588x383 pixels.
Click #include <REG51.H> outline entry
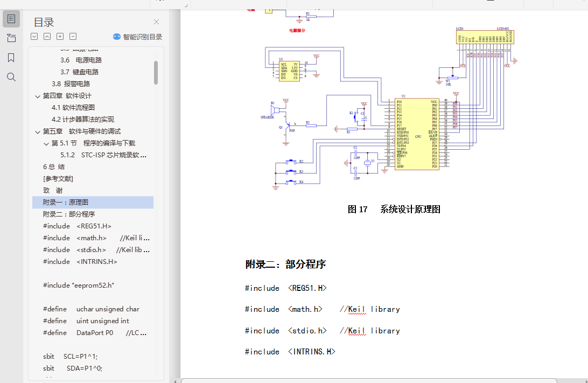point(77,226)
